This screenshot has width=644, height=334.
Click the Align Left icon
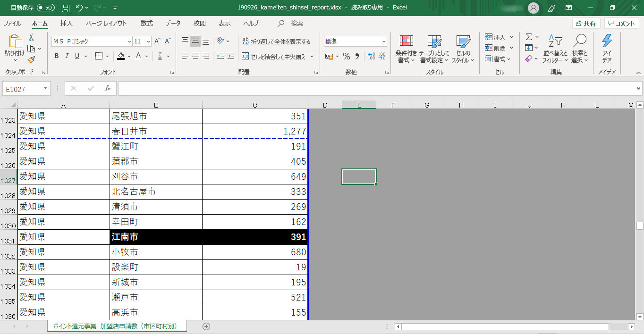pyautogui.click(x=185, y=56)
